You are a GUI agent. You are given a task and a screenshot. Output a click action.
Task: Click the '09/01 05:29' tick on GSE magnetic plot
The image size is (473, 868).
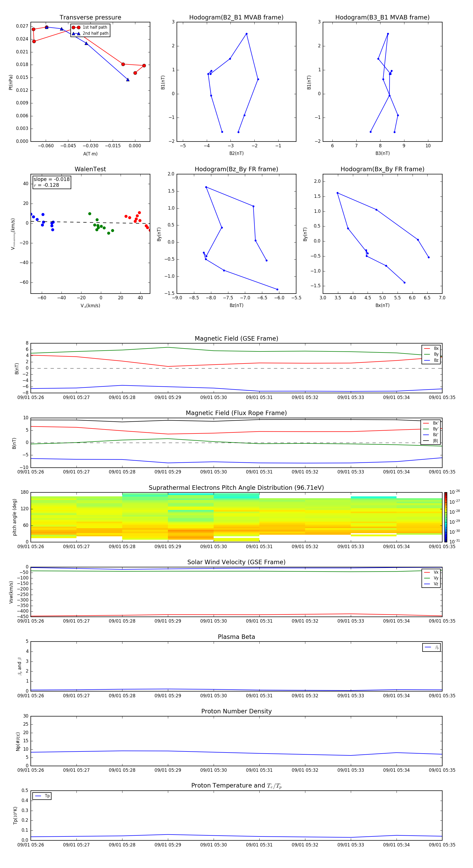168,398
